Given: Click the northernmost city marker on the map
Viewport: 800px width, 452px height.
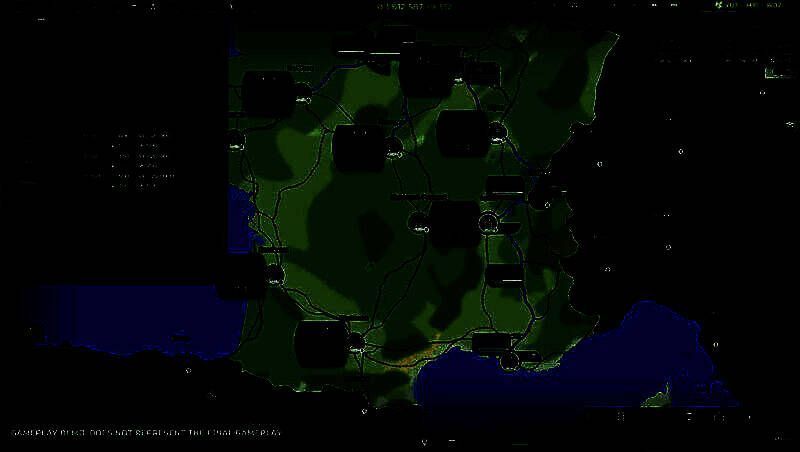Looking at the screenshot, I should [x=381, y=58].
